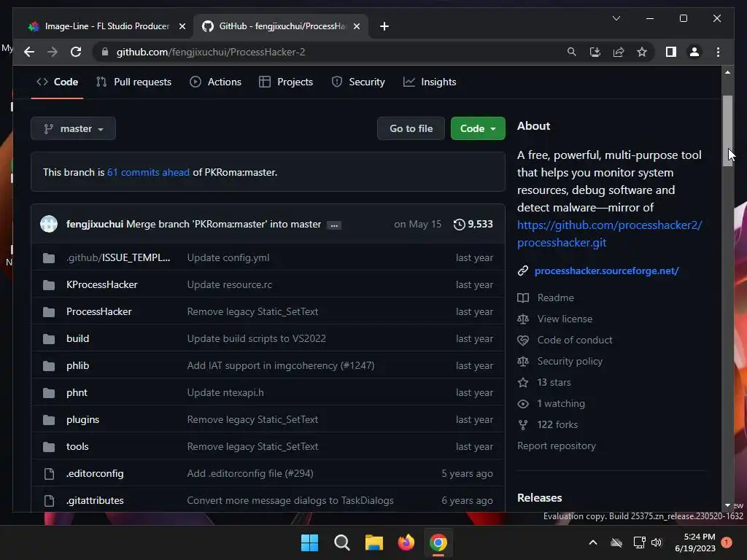747x560 pixels.
Task: Open the green Code dropdown
Action: coord(478,128)
